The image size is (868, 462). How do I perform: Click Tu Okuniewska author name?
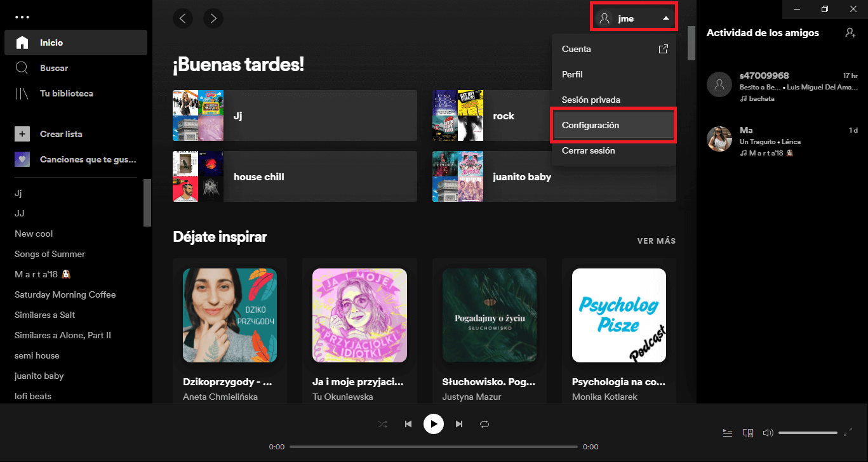coord(343,397)
